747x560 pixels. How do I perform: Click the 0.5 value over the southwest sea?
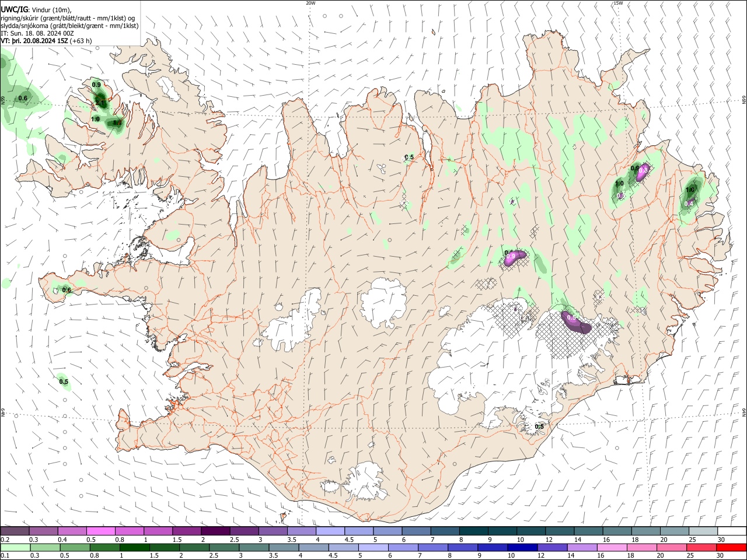64,381
